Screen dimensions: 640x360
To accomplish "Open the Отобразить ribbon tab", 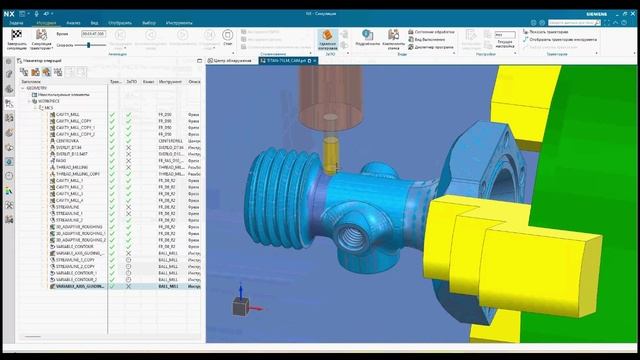I will click(x=120, y=23).
